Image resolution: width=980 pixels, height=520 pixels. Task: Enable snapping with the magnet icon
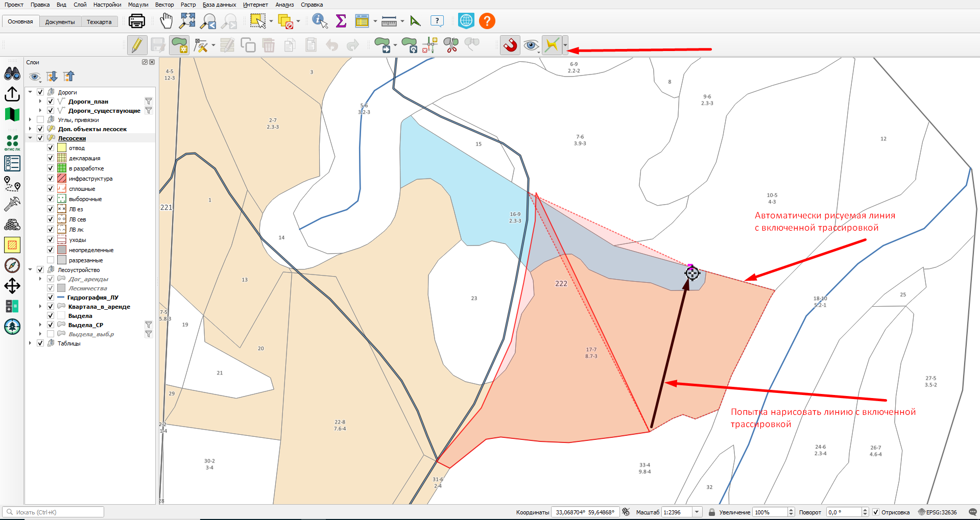click(510, 45)
